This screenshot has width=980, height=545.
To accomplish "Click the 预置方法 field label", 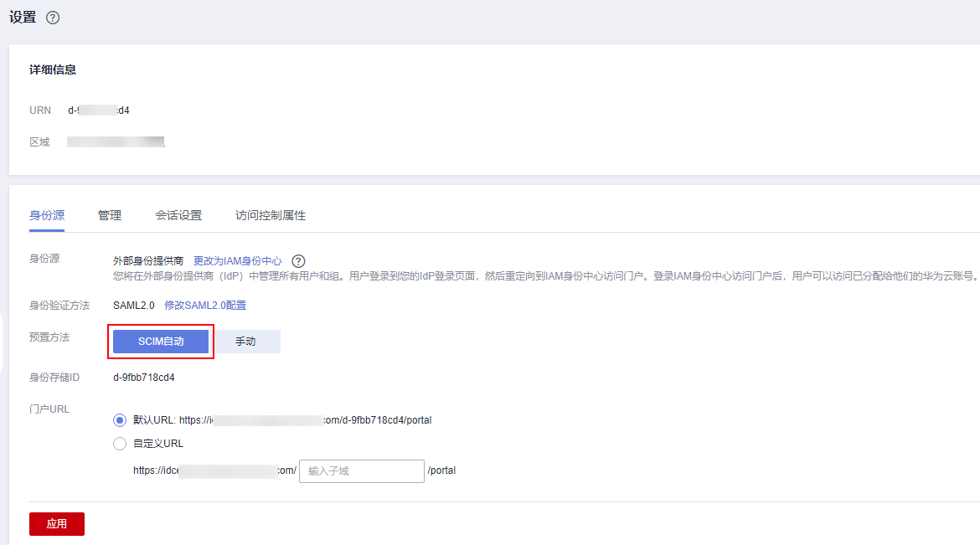I will pos(49,337).
